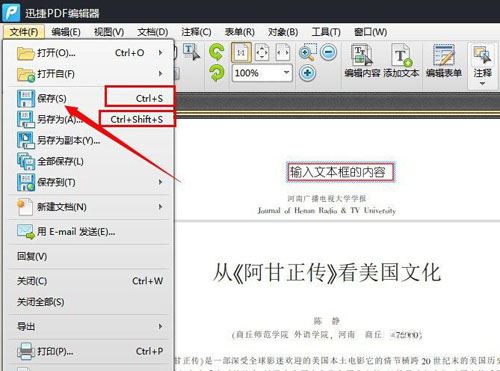Open the 注释(C) menu
This screenshot has width=500, height=371.
tap(196, 32)
